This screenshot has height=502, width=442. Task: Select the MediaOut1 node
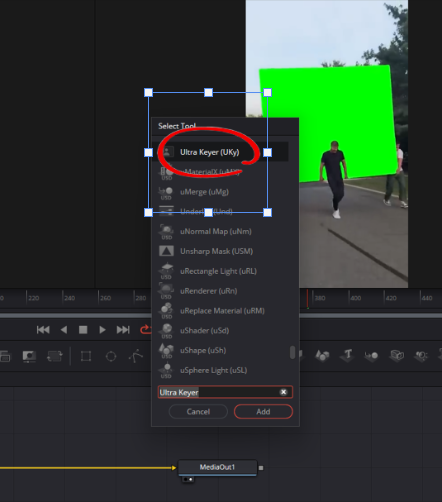click(x=217, y=467)
